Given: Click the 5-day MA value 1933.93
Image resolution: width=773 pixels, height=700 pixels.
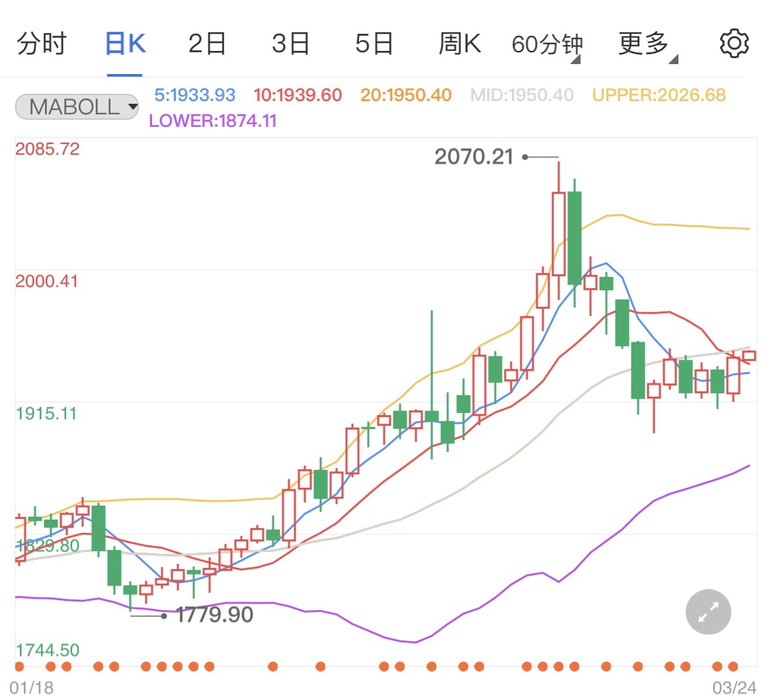Looking at the screenshot, I should (x=194, y=95).
